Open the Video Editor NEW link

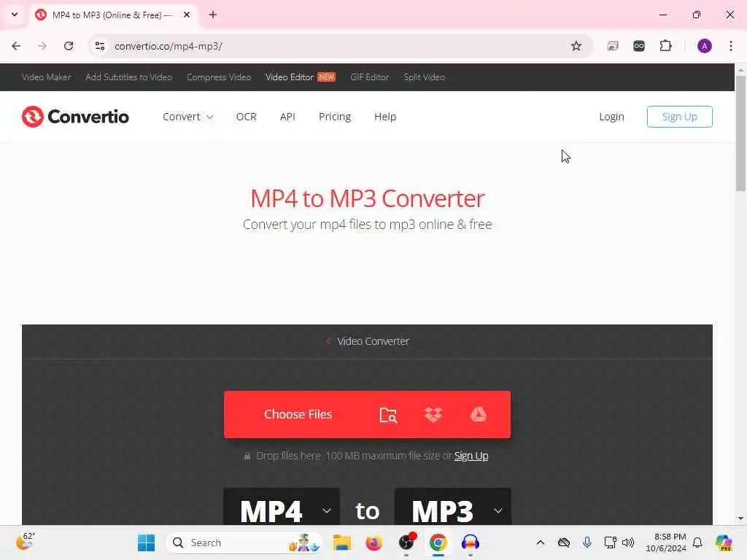pos(301,77)
